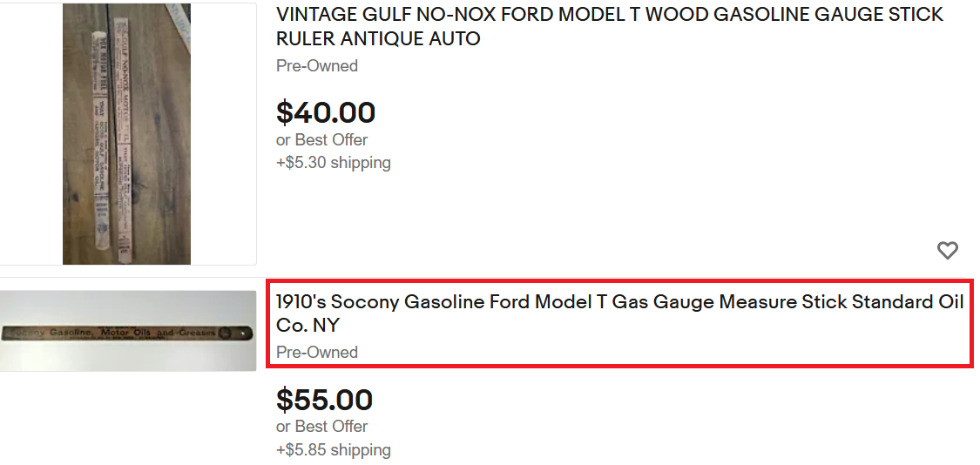Open the Gulf No-Nox gauge stick photo
The height and width of the screenshot is (465, 980).
click(x=127, y=134)
